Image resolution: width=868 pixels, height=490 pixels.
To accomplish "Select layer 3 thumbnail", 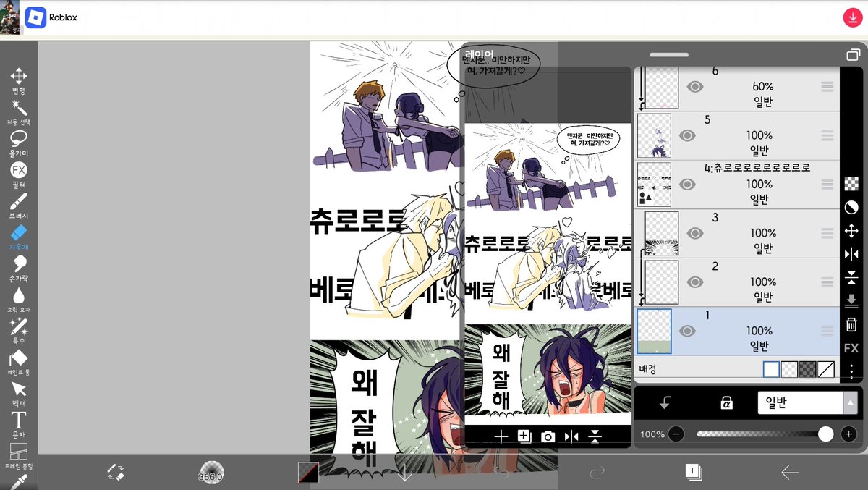I will pyautogui.click(x=662, y=233).
